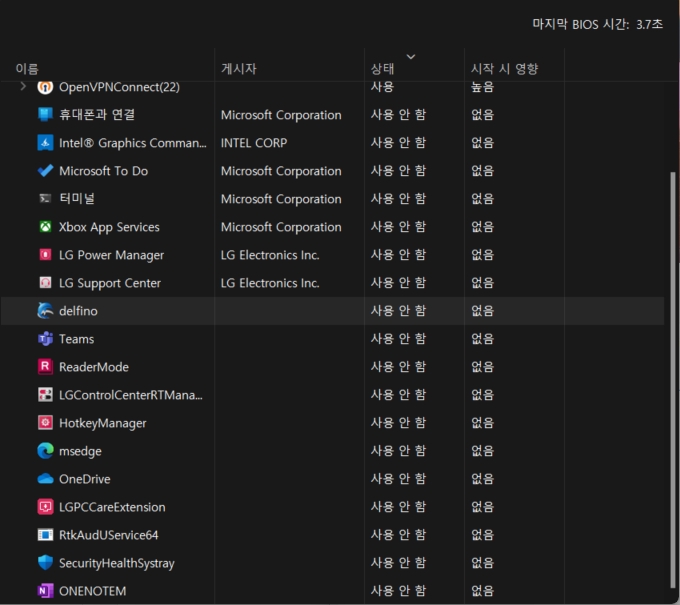Click the LG Support Center icon
This screenshot has width=680, height=605.
[x=45, y=283]
